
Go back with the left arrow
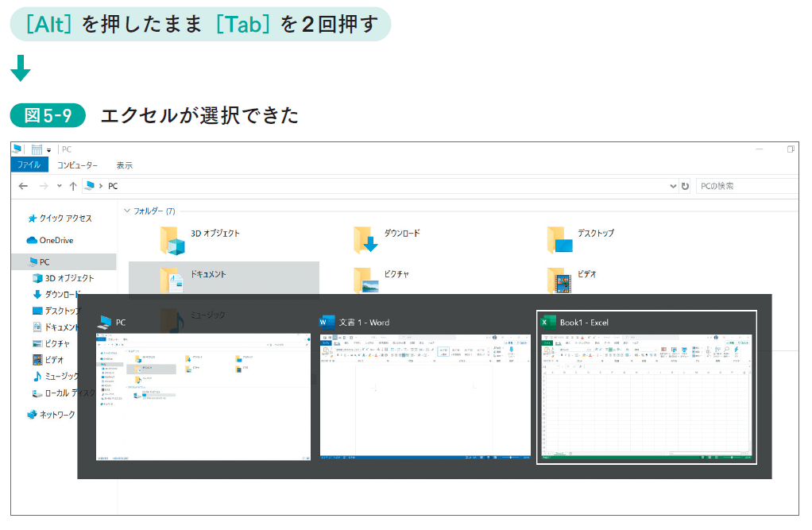(23, 186)
